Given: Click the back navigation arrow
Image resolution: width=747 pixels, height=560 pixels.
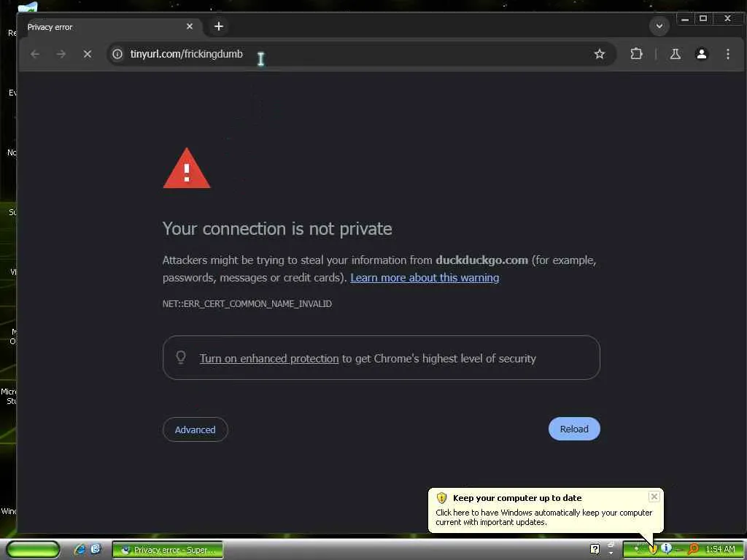Looking at the screenshot, I should (x=35, y=54).
